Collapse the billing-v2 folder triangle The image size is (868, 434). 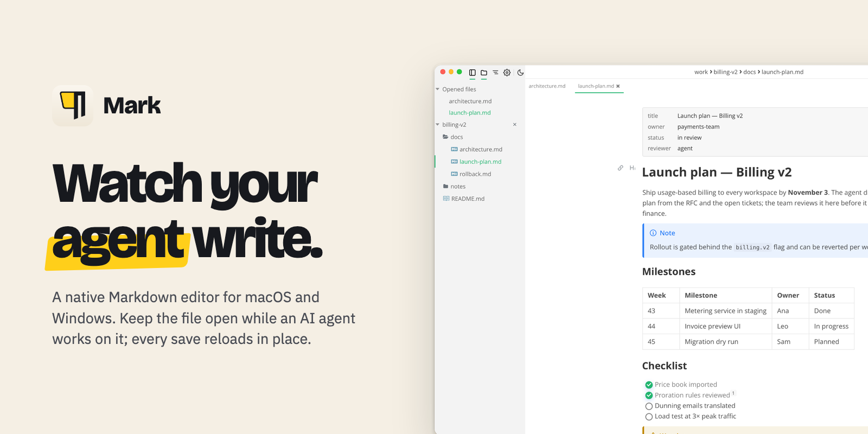[x=438, y=125]
